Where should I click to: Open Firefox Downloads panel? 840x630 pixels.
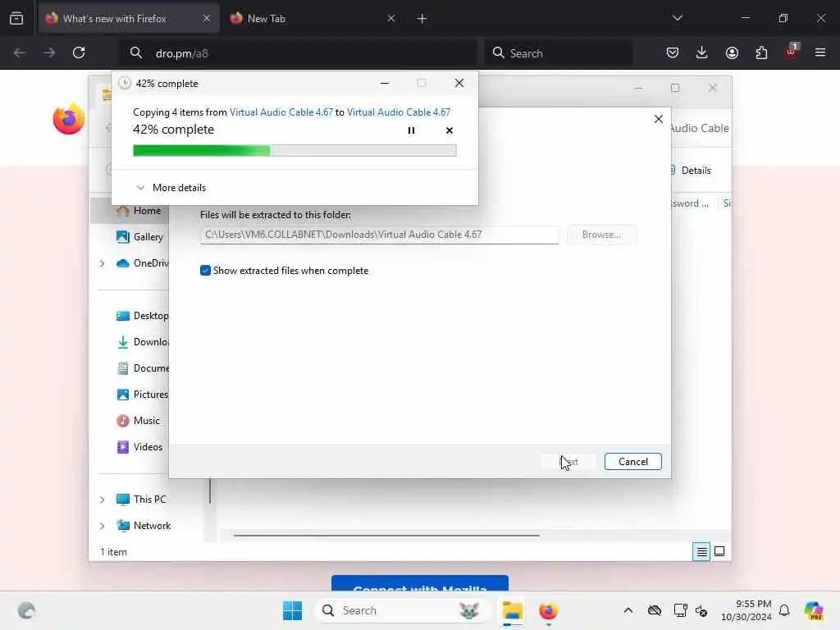point(702,52)
